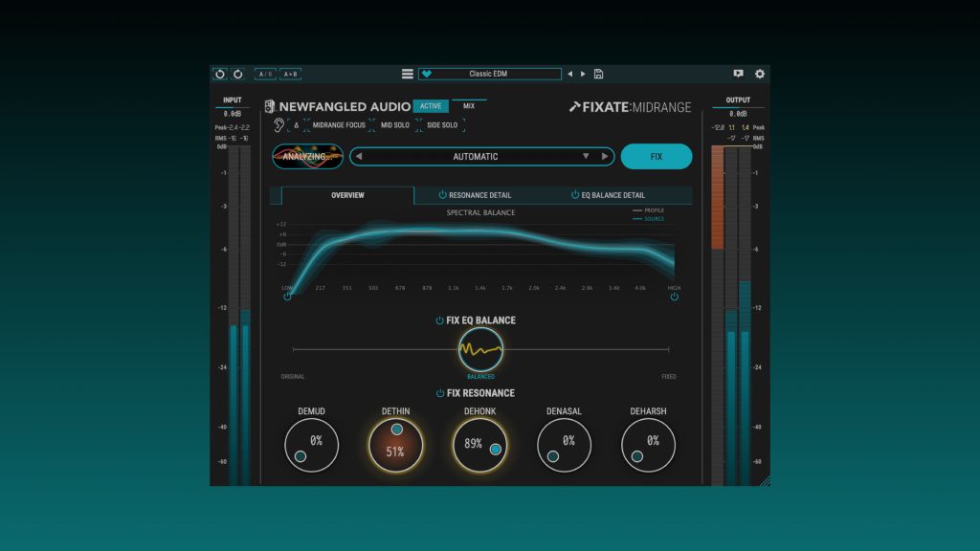The image size is (980, 551).
Task: Click ORIGINAL label of EQ balance slider
Action: 293,377
